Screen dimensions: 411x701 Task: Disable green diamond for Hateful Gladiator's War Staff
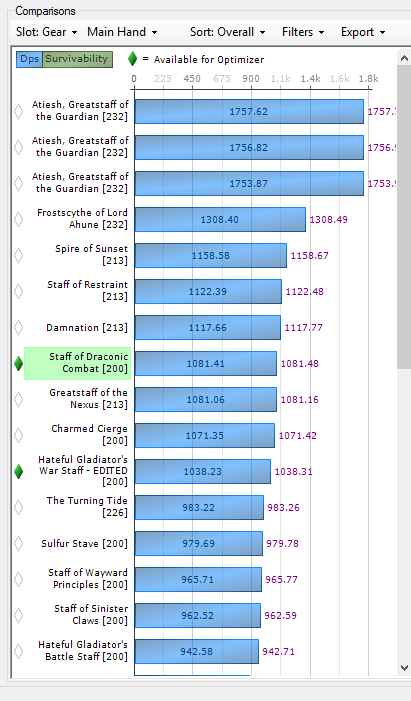tap(18, 471)
